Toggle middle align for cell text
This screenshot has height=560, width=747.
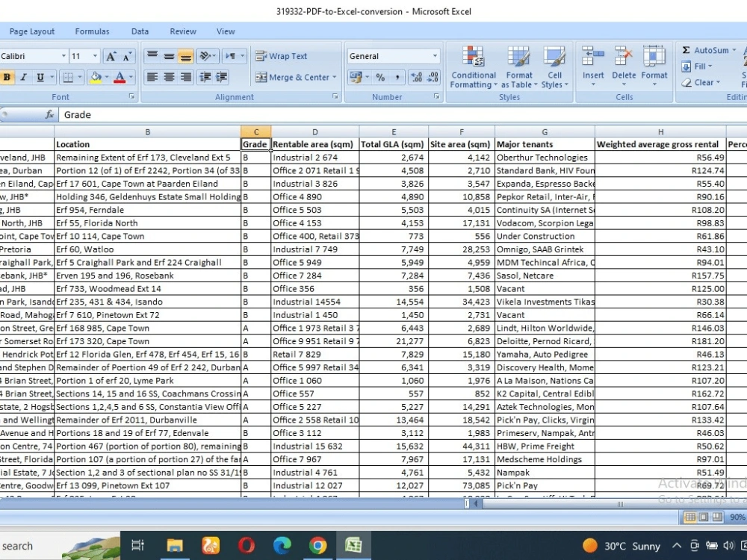(x=169, y=56)
